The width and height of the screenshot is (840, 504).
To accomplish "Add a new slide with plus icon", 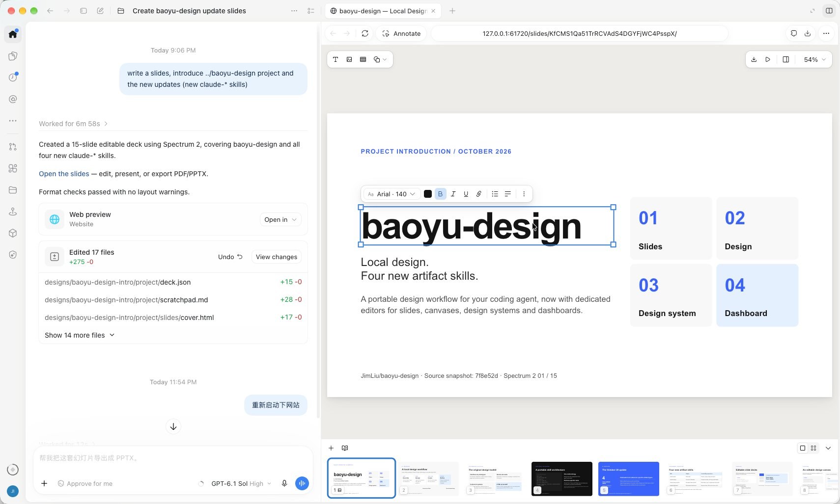I will (x=331, y=448).
